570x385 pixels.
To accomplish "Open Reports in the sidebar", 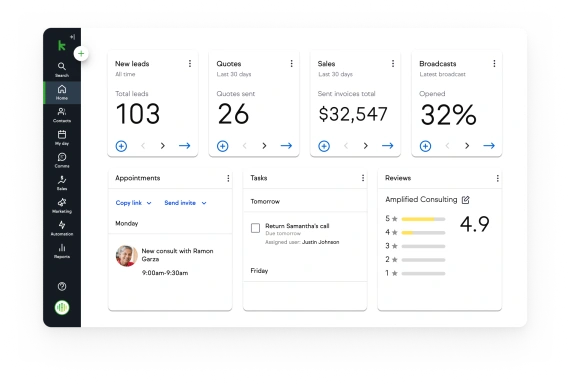I will coord(62,251).
